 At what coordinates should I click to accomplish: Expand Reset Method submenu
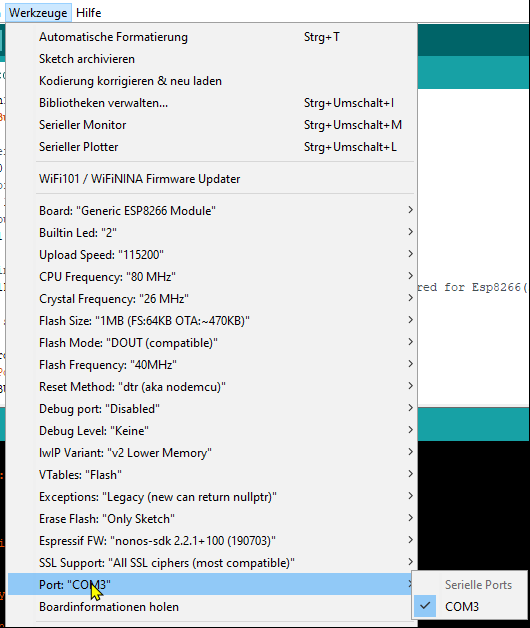coord(212,387)
